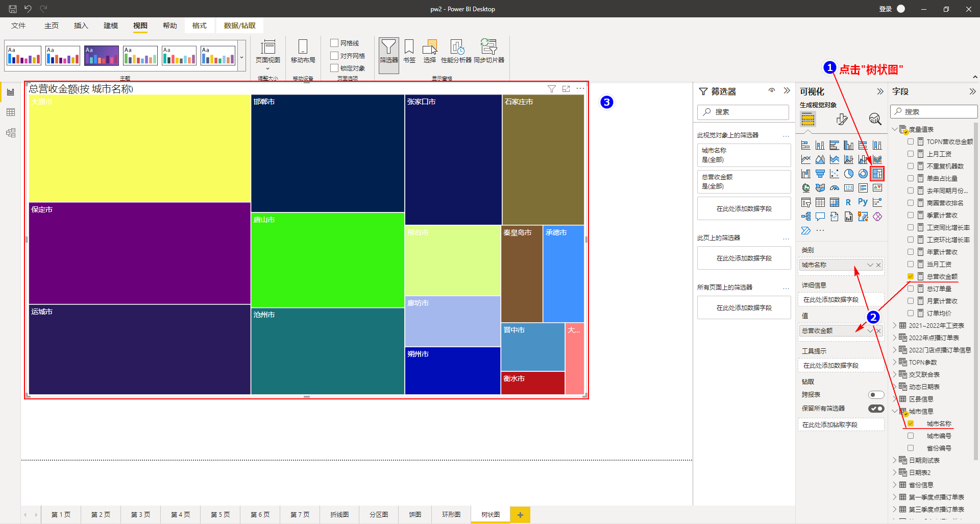The height and width of the screenshot is (524, 980).
Task: Click the Bookmark (书签) ribbon icon
Action: pyautogui.click(x=409, y=51)
